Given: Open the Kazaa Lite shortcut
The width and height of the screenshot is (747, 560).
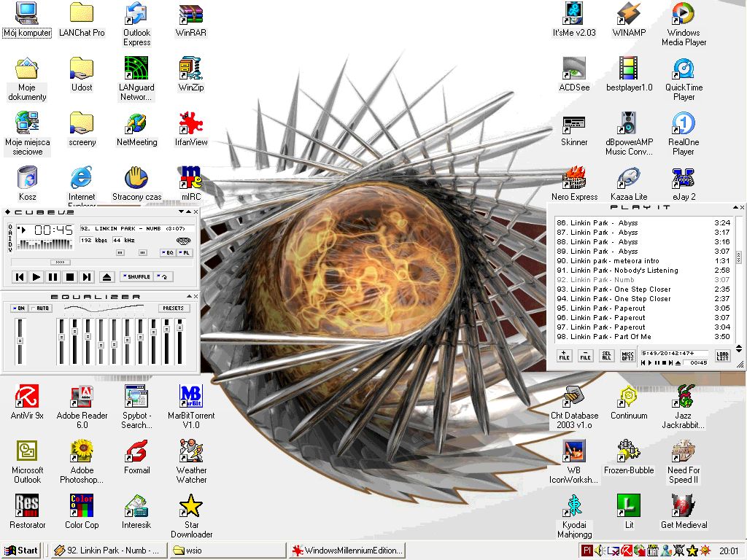Looking at the screenshot, I should click(629, 182).
